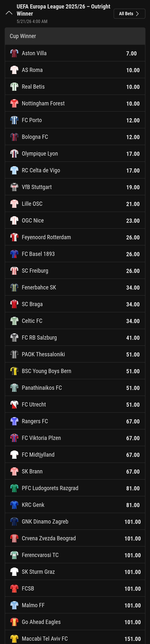
Task: Click the Cup Winner market header
Action: 75,36
